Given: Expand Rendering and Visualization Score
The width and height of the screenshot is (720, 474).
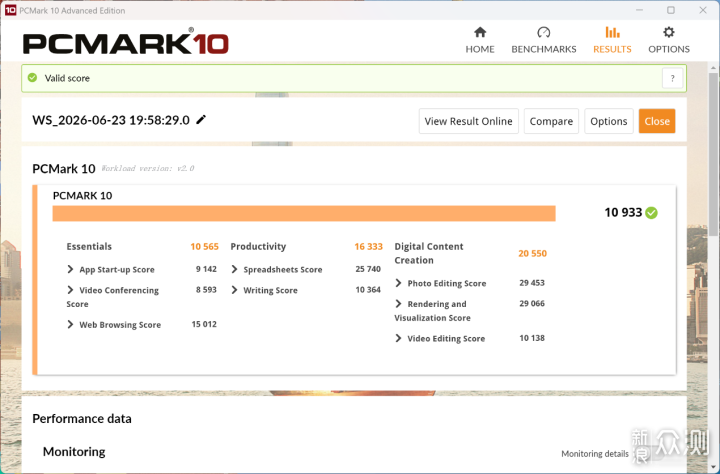Looking at the screenshot, I should (398, 304).
